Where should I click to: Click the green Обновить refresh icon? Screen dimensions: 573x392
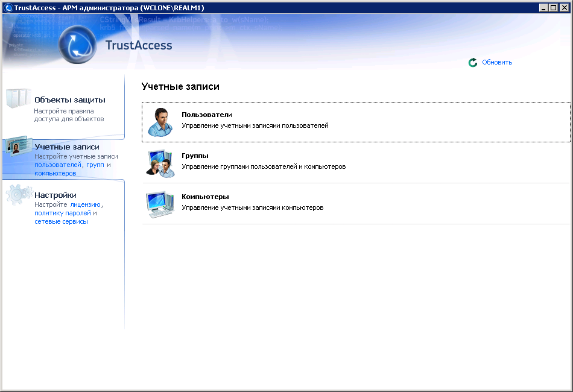(x=472, y=63)
